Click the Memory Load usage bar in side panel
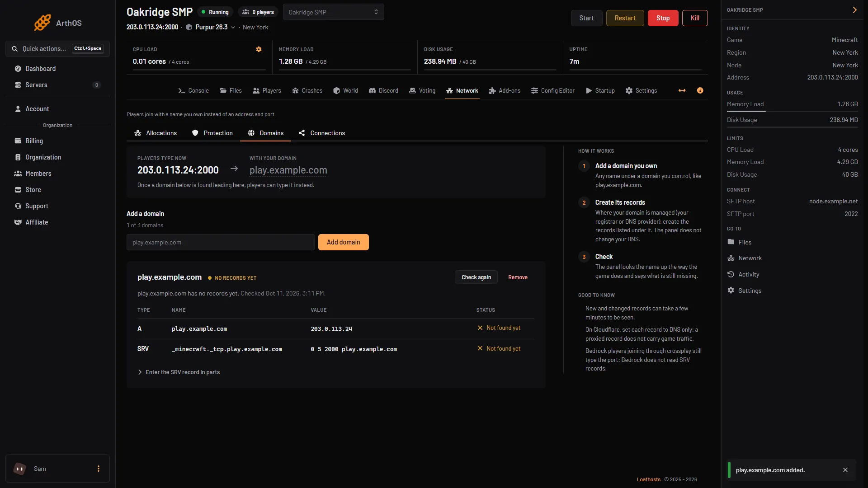 792,111
